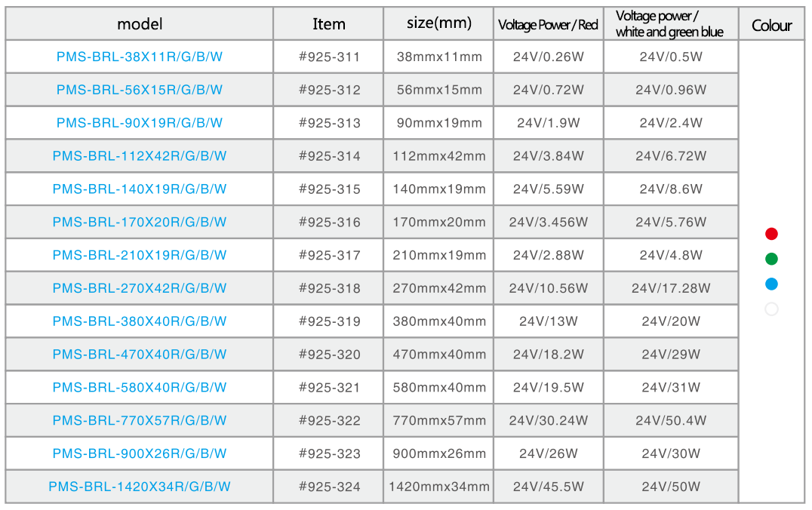The height and width of the screenshot is (510, 812).
Task: Open model PMS-BRL-56X15R/G/B/W link
Action: click(140, 90)
